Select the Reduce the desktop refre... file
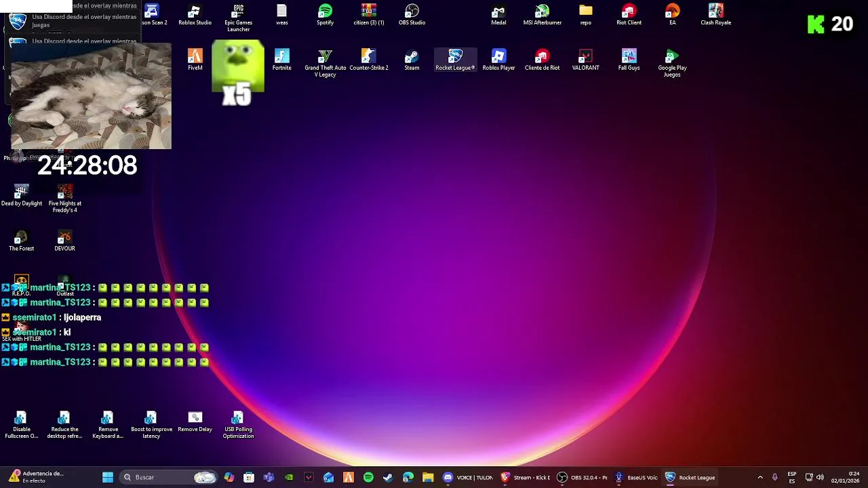 coord(64,425)
